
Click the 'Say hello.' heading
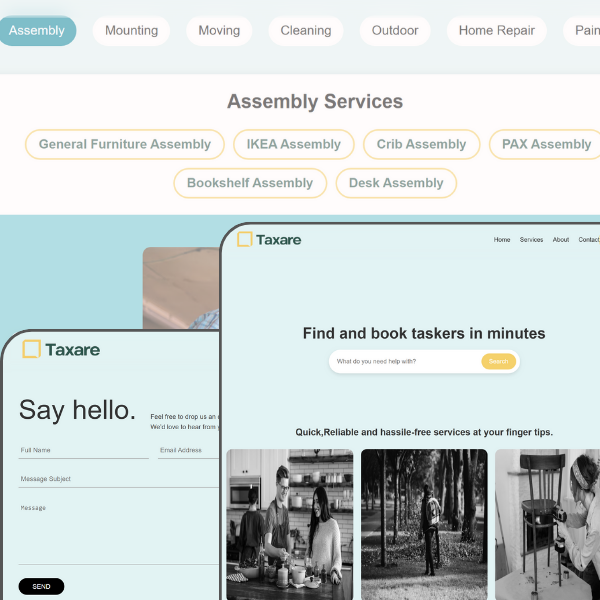pos(77,410)
